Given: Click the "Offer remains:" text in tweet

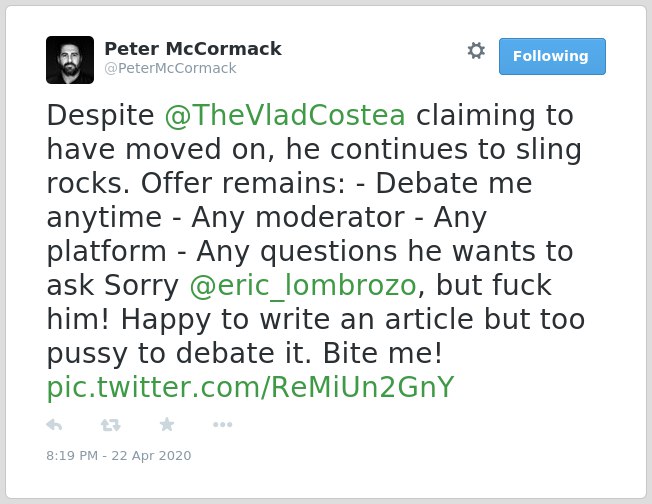Looking at the screenshot, I should point(243,183).
